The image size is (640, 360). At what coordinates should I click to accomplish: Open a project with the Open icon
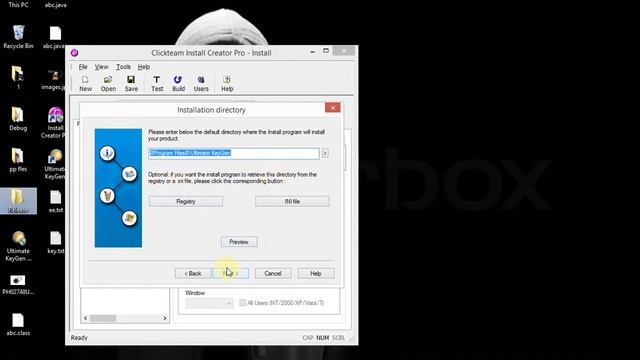pos(108,83)
